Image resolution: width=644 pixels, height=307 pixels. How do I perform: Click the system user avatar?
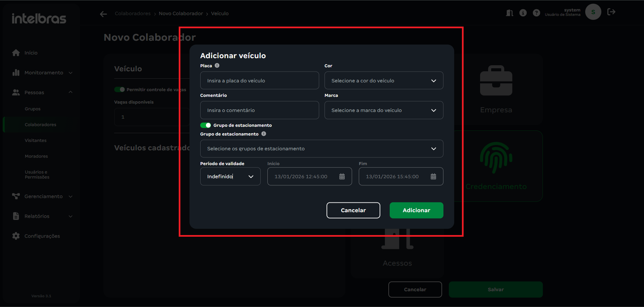pyautogui.click(x=593, y=12)
